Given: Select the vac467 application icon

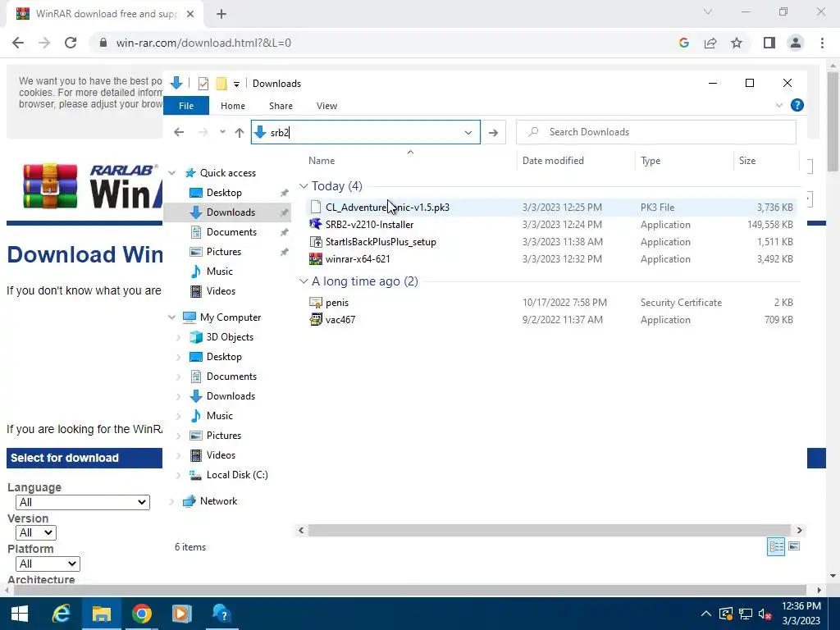Looking at the screenshot, I should (x=316, y=320).
